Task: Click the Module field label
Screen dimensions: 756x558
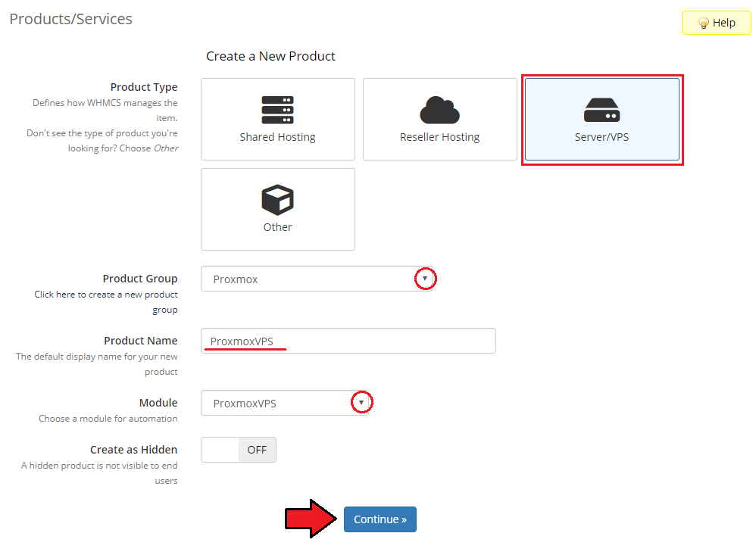Action: pos(158,403)
